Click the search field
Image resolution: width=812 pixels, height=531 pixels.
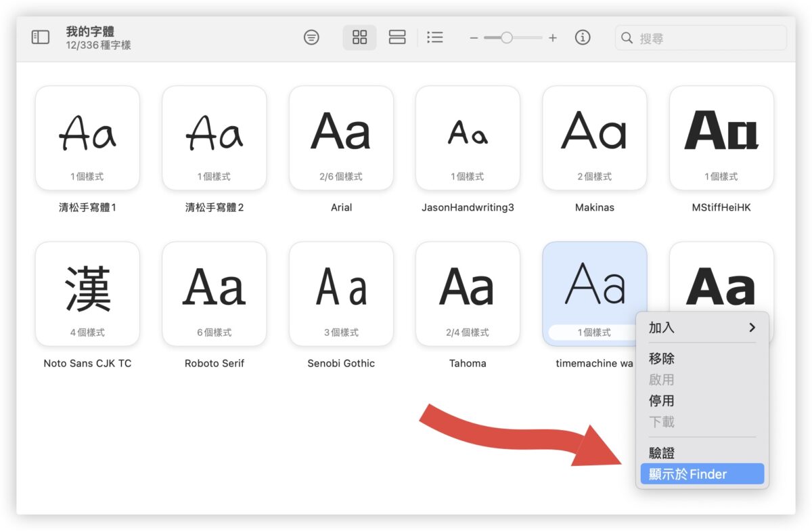[x=707, y=38]
